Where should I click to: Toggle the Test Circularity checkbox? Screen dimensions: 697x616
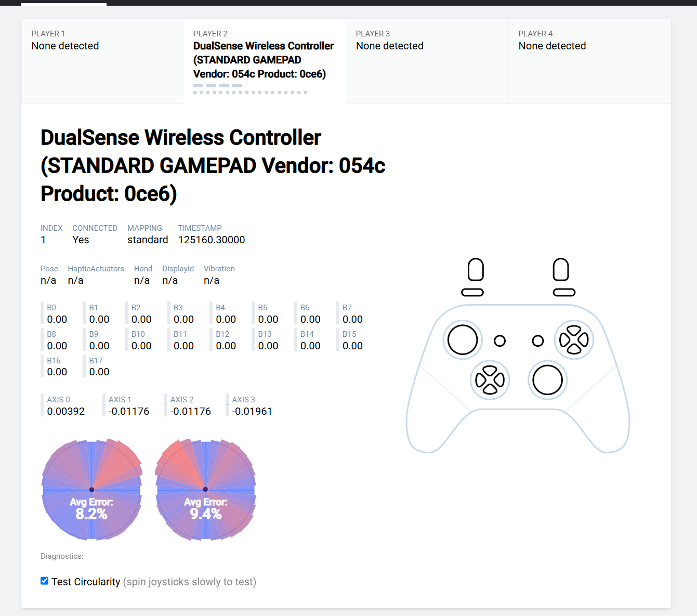[45, 581]
